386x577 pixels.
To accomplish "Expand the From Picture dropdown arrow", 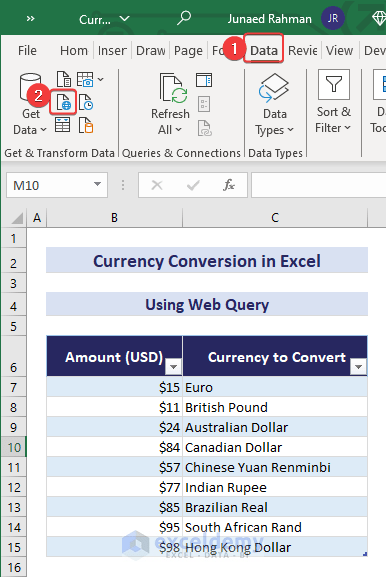I will tap(100, 79).
